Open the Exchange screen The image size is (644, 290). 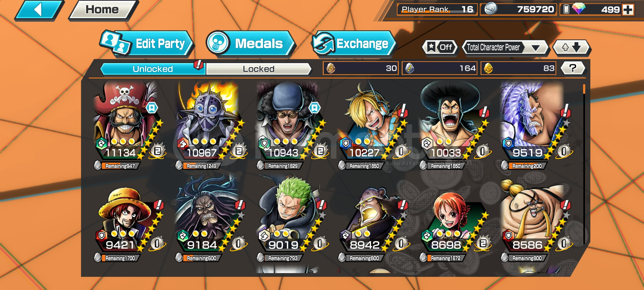click(354, 43)
